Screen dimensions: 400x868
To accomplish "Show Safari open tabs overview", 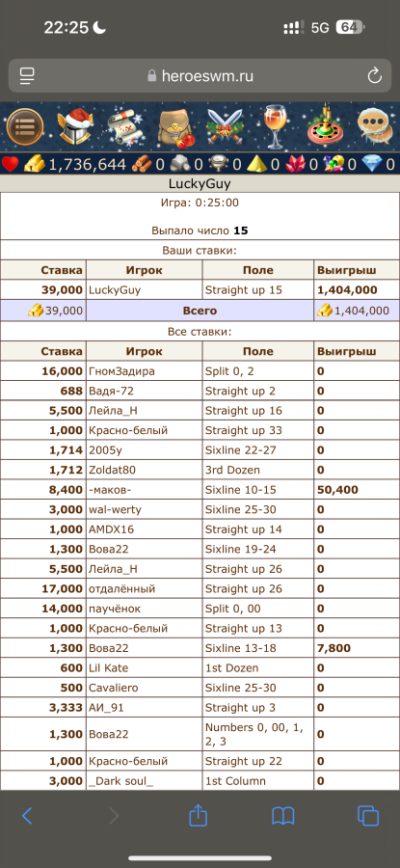I will tap(368, 815).
